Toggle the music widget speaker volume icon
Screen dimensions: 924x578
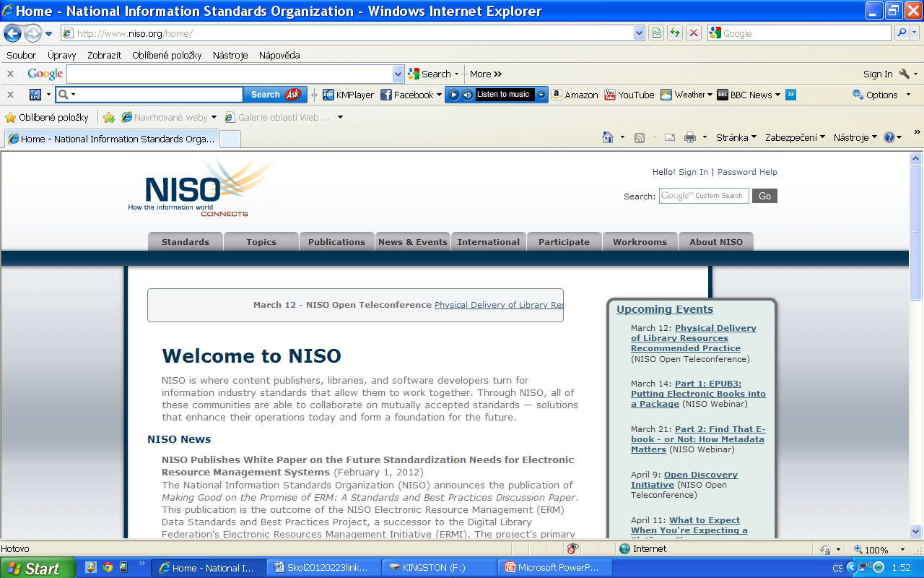(467, 95)
